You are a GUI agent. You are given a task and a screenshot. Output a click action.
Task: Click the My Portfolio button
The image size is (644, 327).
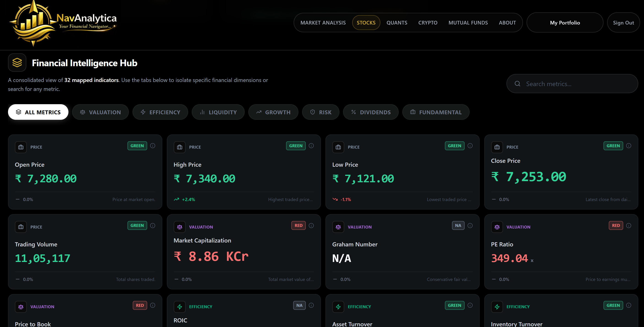[x=565, y=23]
